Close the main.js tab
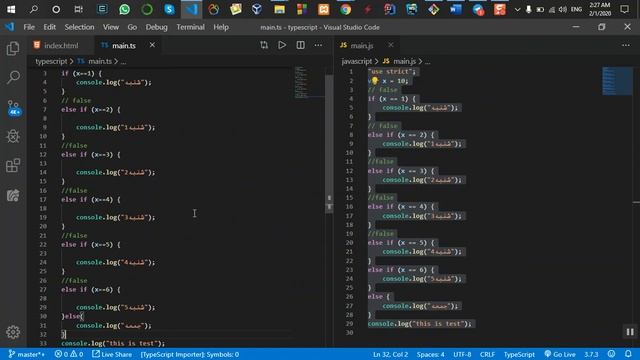The height and width of the screenshot is (360, 640). pos(391,45)
